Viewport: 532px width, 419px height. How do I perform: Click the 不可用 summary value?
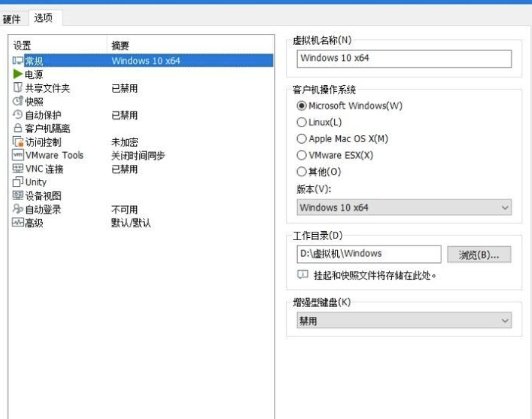pyautogui.click(x=125, y=209)
